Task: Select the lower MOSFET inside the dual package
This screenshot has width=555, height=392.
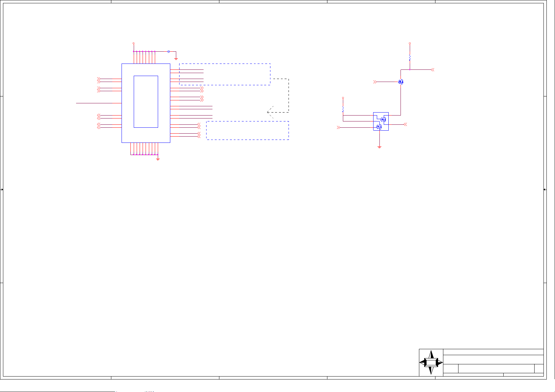Action: [379, 126]
